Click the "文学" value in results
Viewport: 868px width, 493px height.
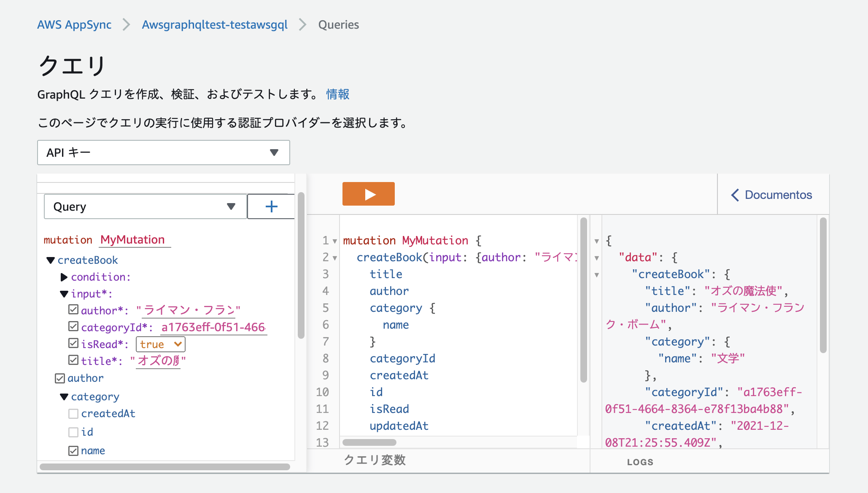tap(728, 359)
